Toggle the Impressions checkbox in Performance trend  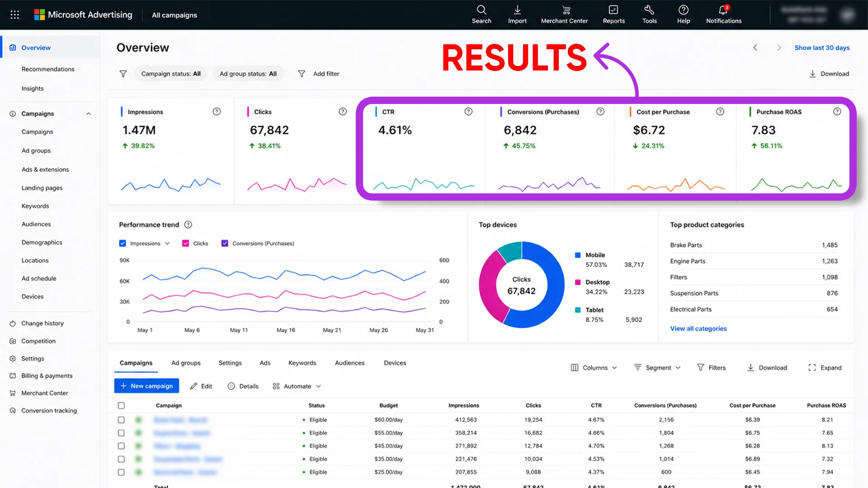point(123,243)
